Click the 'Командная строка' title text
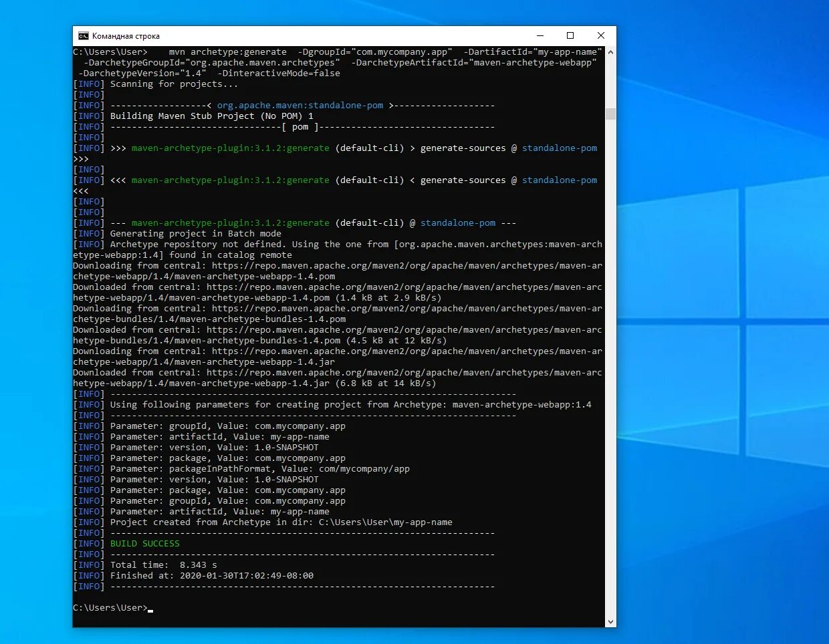 126,36
